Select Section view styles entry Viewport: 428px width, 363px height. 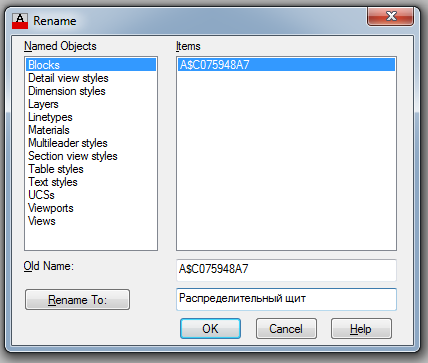pyautogui.click(x=73, y=156)
